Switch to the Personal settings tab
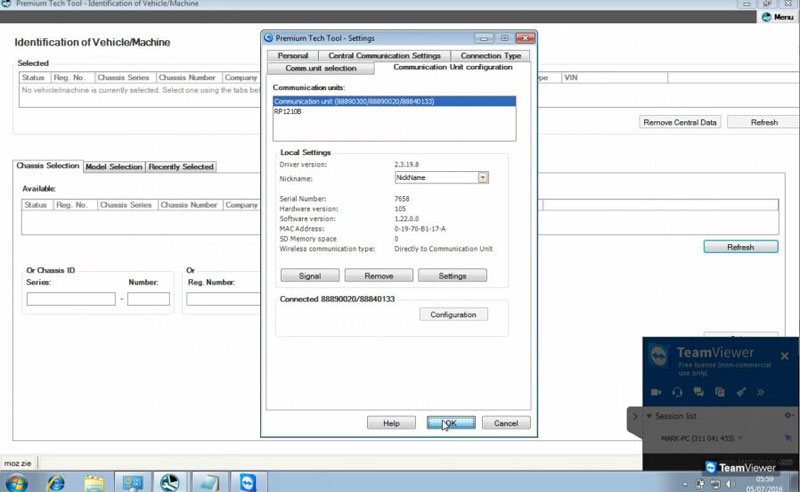 [x=293, y=55]
